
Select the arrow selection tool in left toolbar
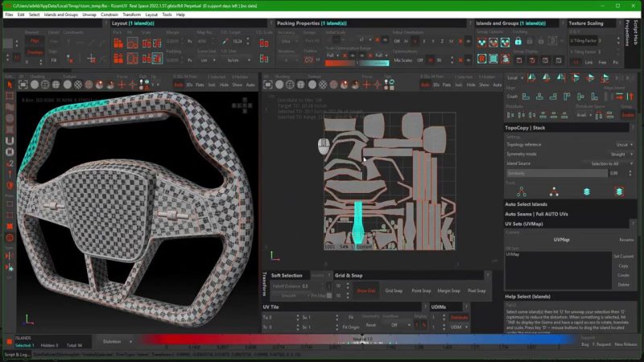coord(9,85)
